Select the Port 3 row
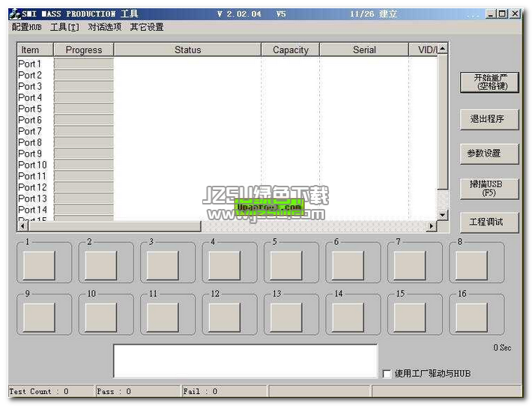This screenshot has height=406, width=532. point(227,86)
